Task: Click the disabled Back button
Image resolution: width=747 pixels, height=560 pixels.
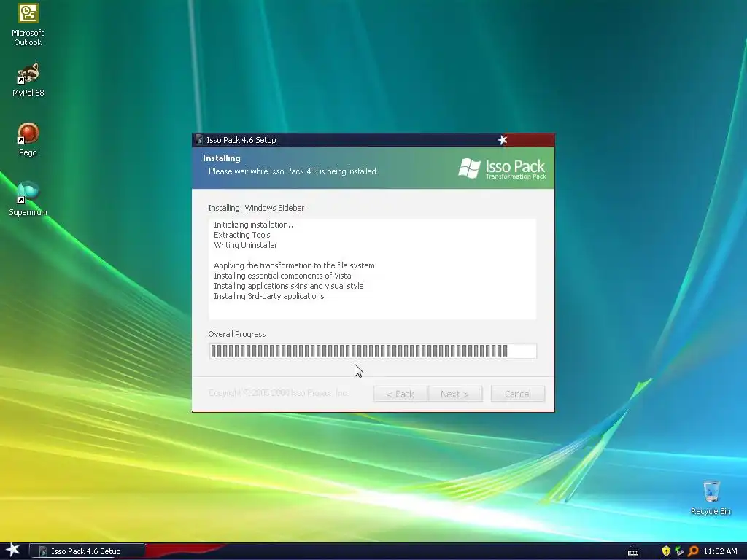Action: pos(400,394)
